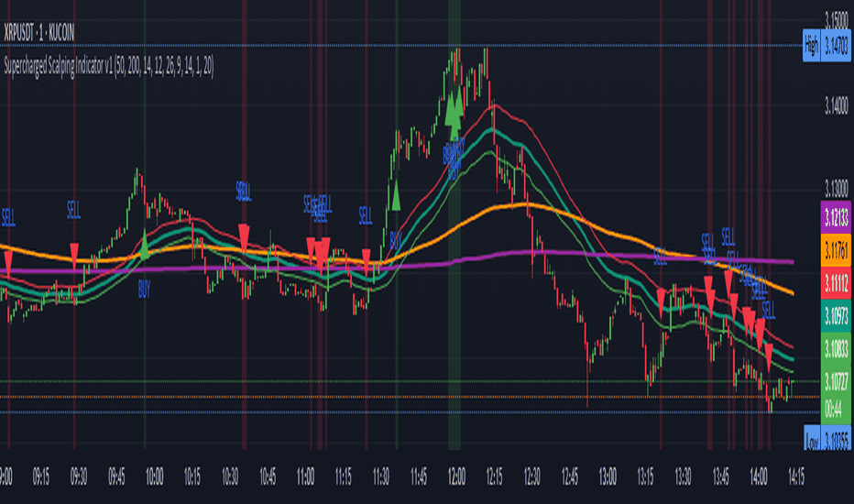
Task: Click the 10:45 time axis label
Action: click(x=268, y=477)
